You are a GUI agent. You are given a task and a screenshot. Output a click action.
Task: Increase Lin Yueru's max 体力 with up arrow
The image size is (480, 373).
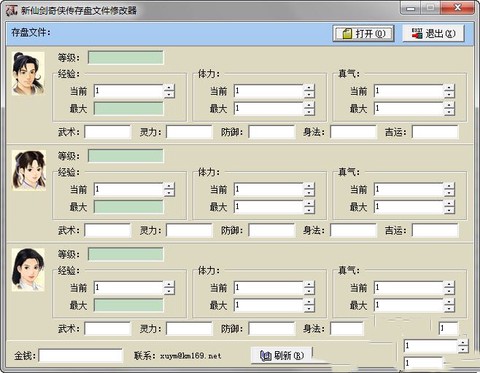(x=309, y=302)
